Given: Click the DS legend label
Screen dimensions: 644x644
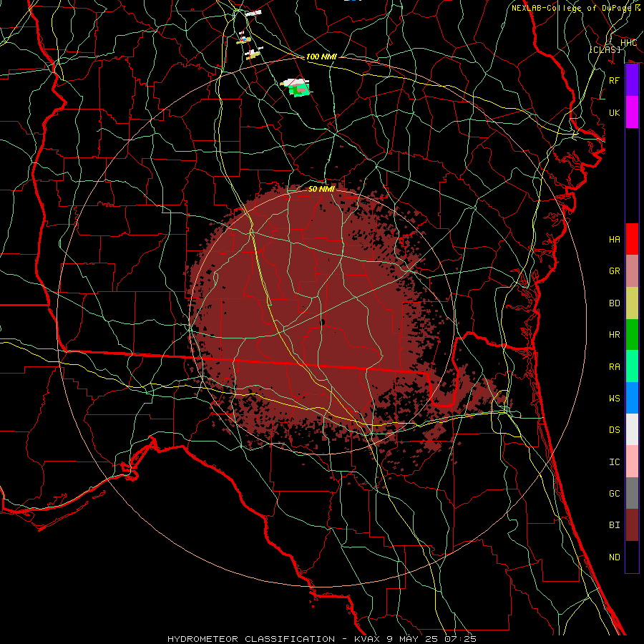Looking at the screenshot, I should (615, 429).
